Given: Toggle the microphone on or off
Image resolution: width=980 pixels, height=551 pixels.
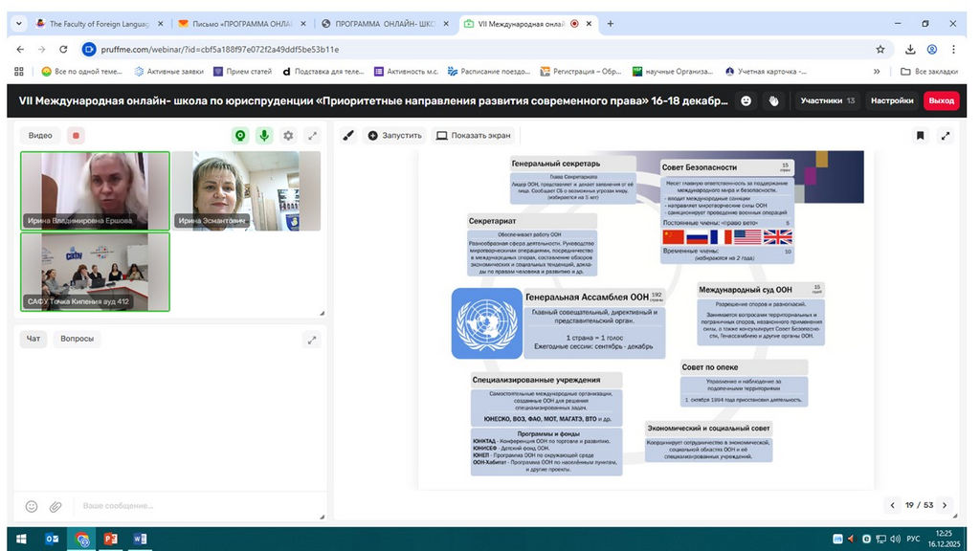Looking at the screenshot, I should pos(263,136).
